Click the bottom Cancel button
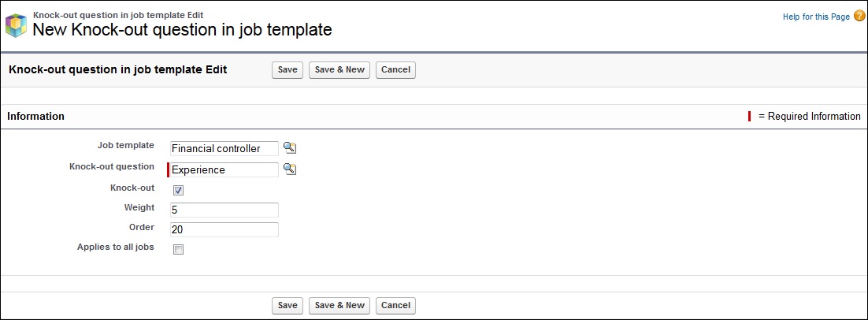 [395, 306]
